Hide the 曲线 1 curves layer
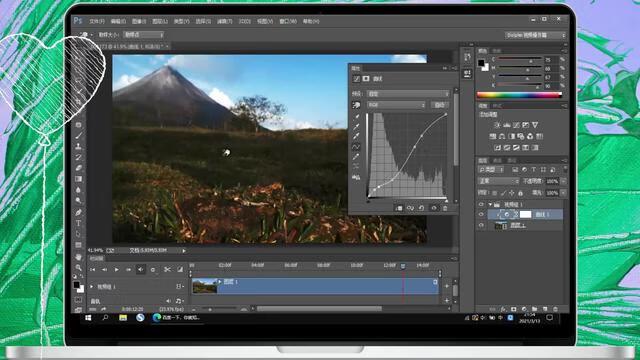This screenshot has width=640, height=360. (481, 214)
